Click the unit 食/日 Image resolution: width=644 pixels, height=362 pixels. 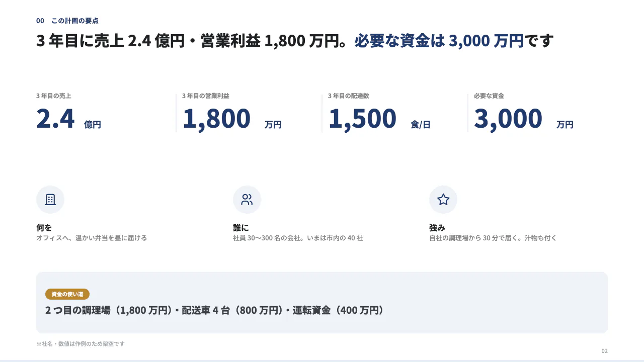[421, 125]
